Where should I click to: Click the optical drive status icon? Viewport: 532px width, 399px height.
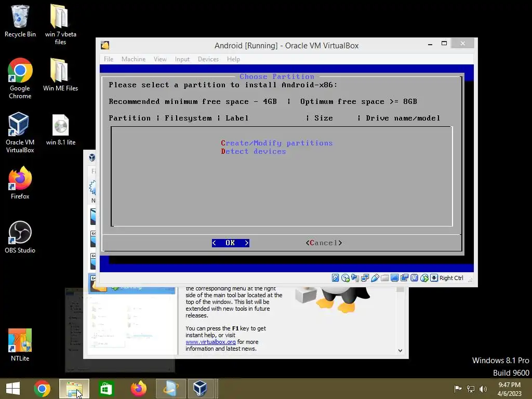[x=345, y=278]
